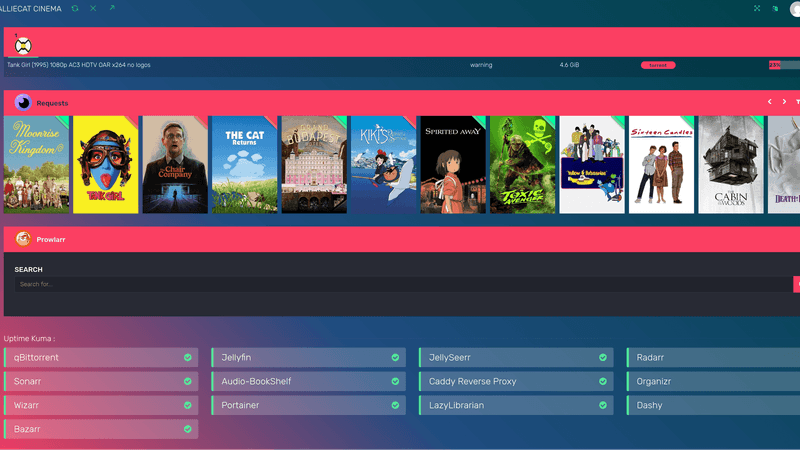
Task: Open The Toxic Avenger poster
Action: pos(522,164)
